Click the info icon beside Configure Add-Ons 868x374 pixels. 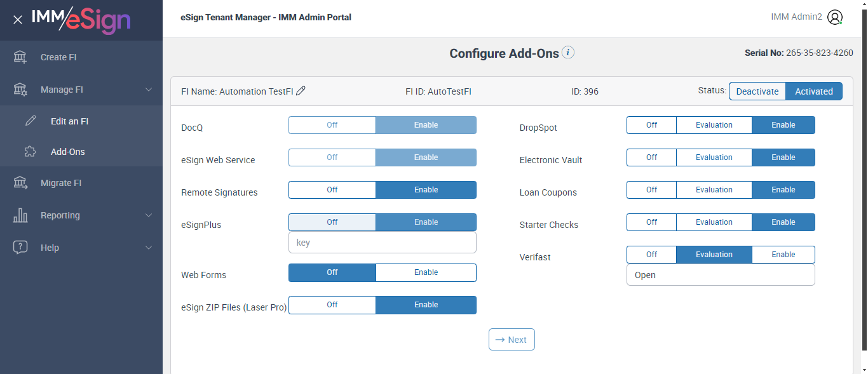tap(568, 53)
